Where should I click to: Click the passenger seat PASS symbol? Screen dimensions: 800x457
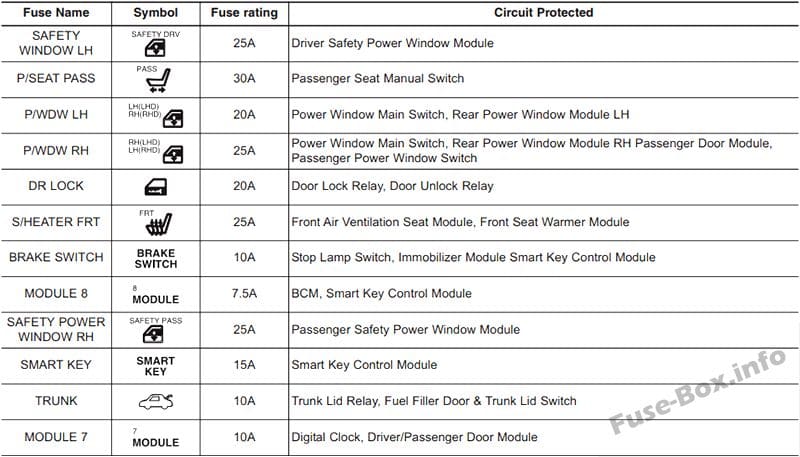tap(156, 79)
